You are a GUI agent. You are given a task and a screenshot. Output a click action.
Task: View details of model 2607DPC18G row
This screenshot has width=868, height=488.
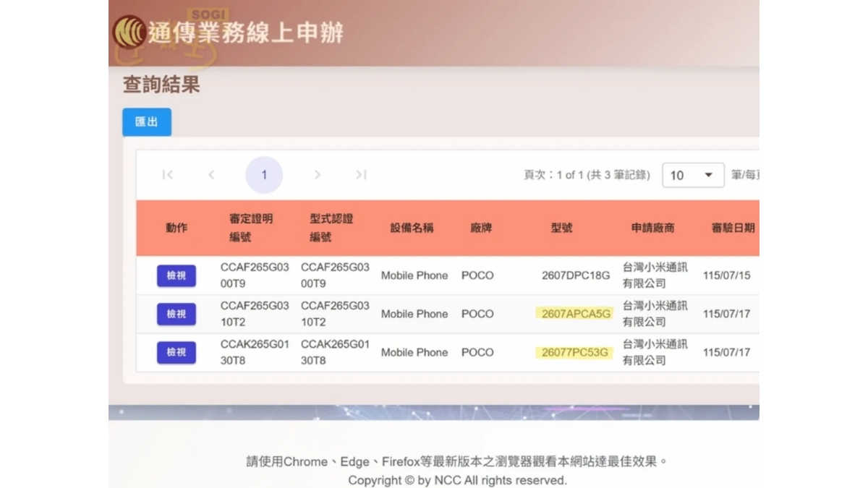tap(176, 275)
